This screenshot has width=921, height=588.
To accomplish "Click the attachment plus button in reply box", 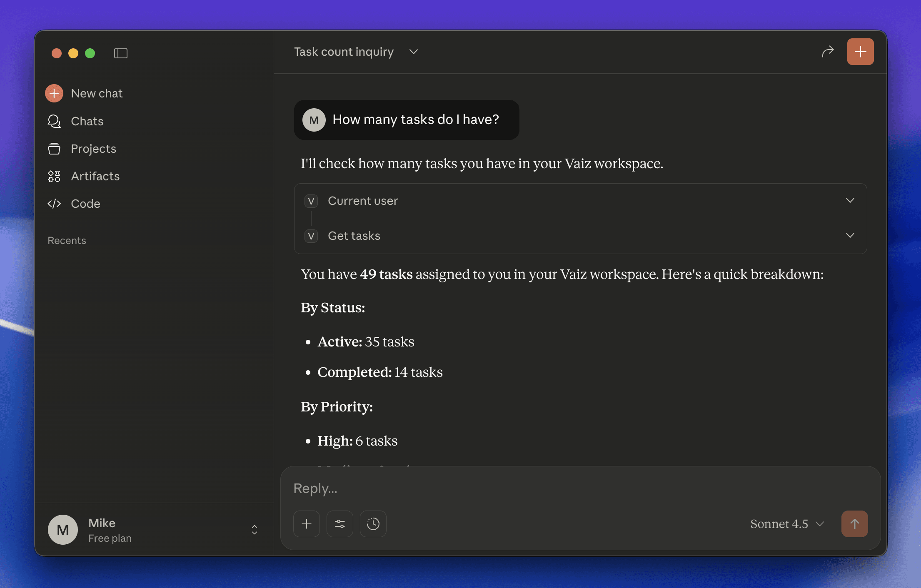I will pos(307,524).
